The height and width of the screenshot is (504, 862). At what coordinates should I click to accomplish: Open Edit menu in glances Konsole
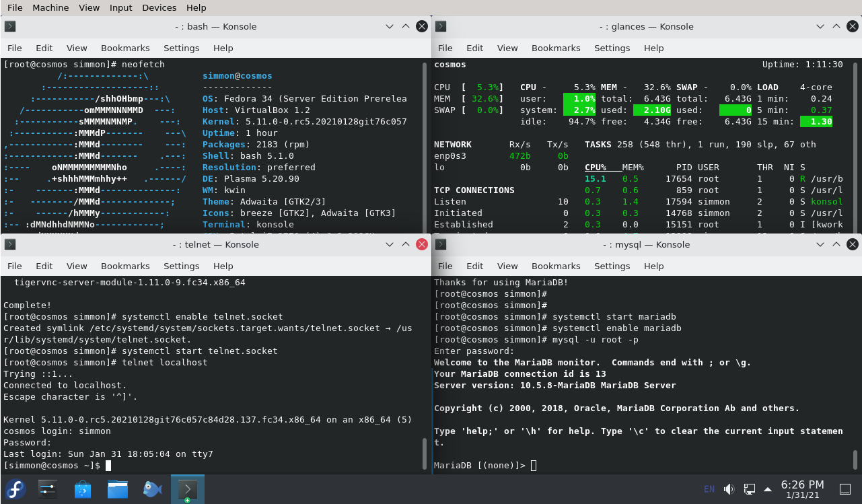pos(475,48)
